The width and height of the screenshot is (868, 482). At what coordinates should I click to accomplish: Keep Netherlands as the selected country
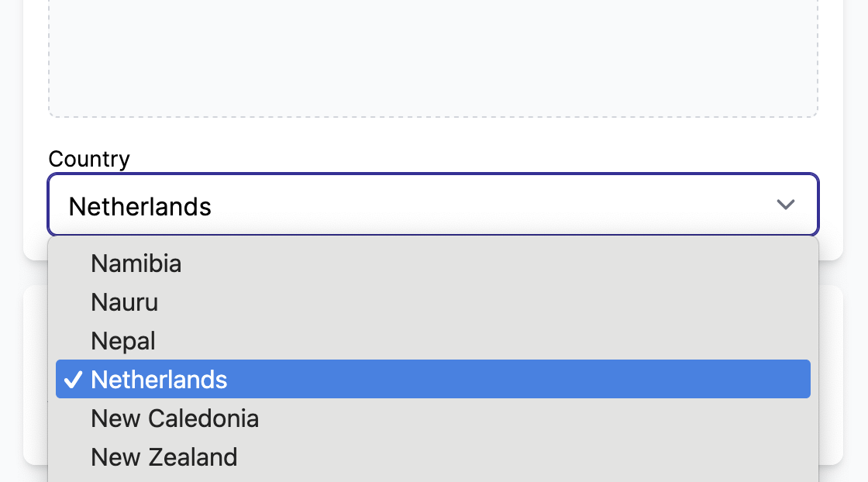click(159, 380)
